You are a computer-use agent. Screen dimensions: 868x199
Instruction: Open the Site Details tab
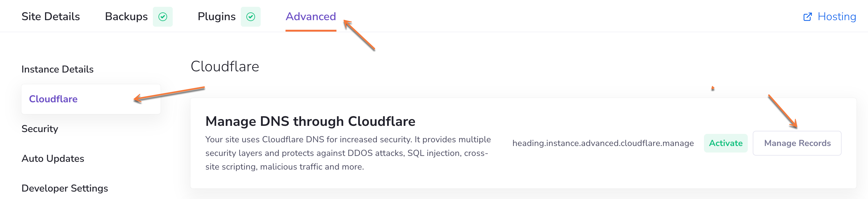51,17
